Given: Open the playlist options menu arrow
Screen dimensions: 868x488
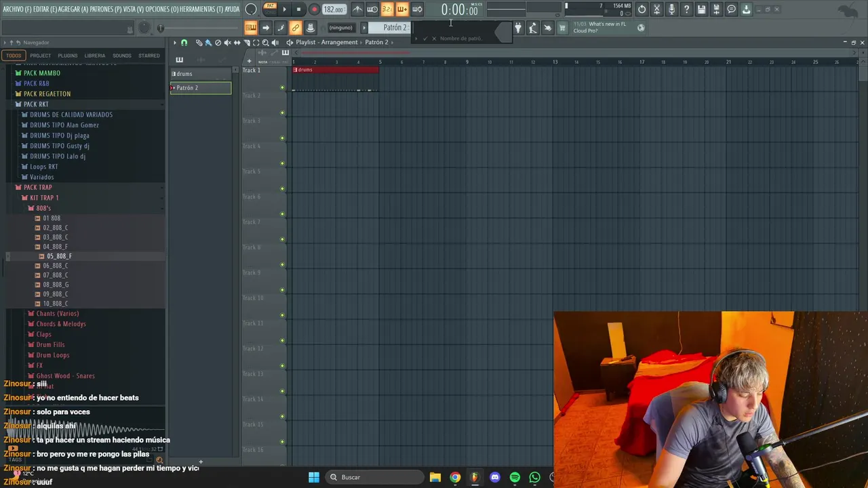Looking at the screenshot, I should click(174, 42).
